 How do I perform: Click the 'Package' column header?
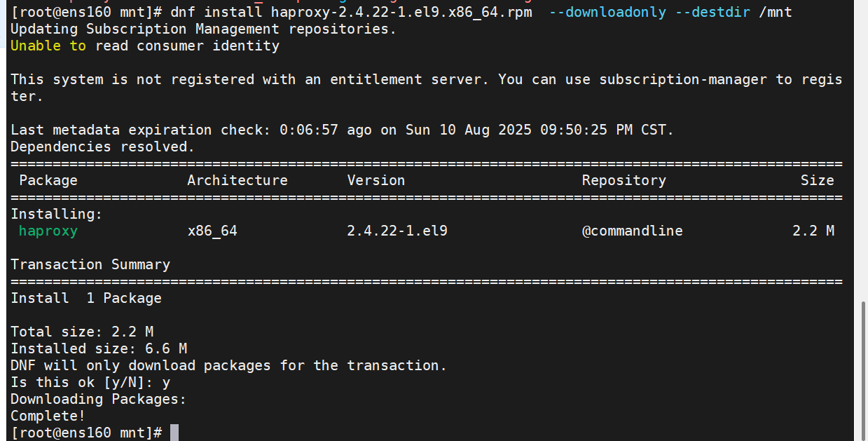(48, 180)
